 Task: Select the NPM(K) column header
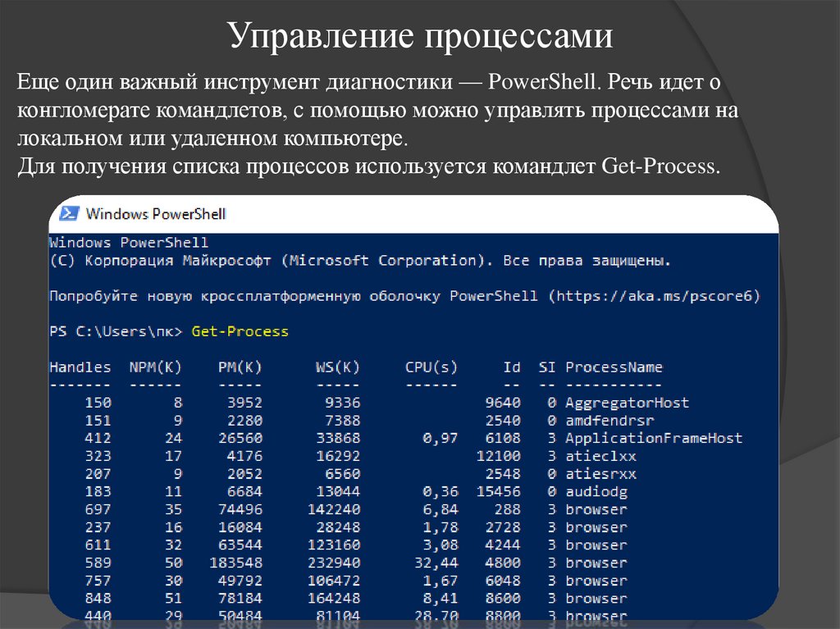click(155, 367)
